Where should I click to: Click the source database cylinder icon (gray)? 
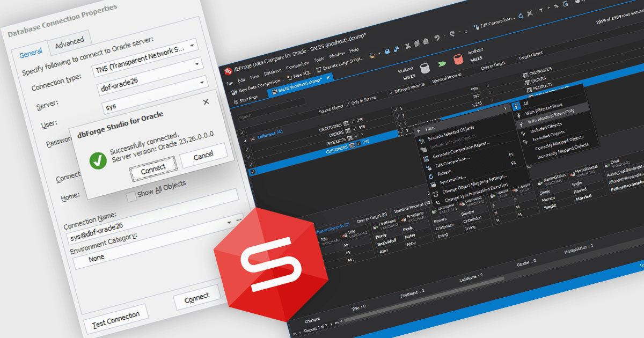(425, 69)
